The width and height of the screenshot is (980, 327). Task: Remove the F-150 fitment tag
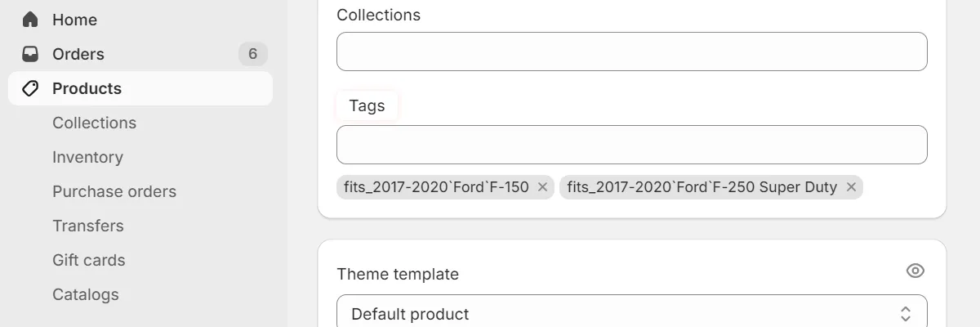(542, 187)
